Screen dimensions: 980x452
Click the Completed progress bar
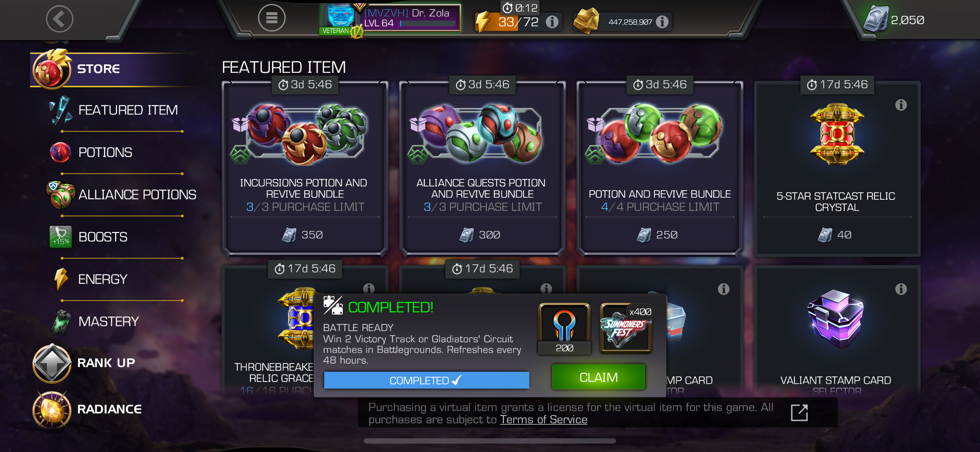pos(426,380)
